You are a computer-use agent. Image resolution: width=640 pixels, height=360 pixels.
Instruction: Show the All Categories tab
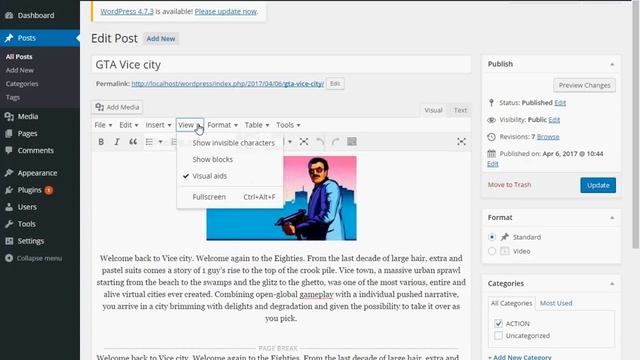tap(511, 303)
